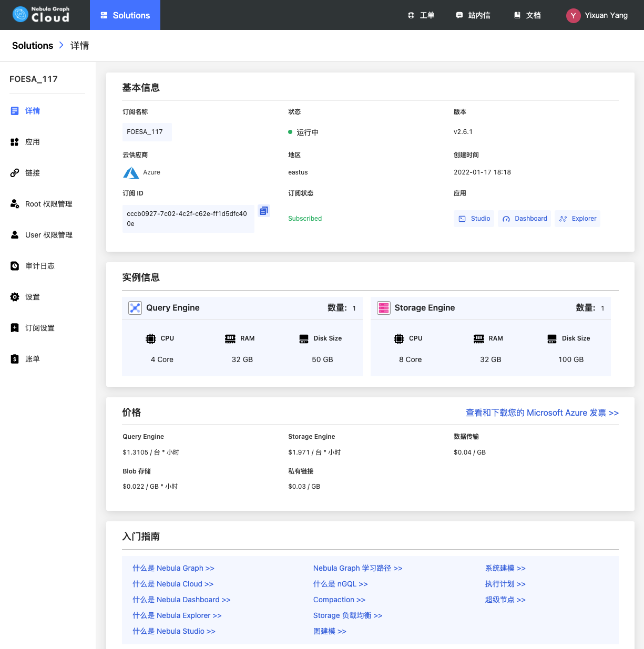The width and height of the screenshot is (644, 649).
Task: Open the 应用 sidebar item
Action: [x=32, y=142]
